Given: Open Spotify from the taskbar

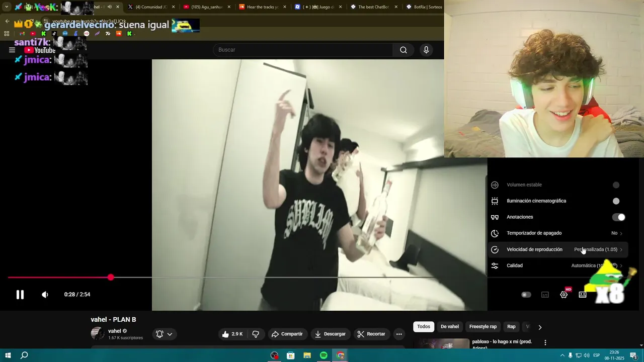Looking at the screenshot, I should point(324,355).
